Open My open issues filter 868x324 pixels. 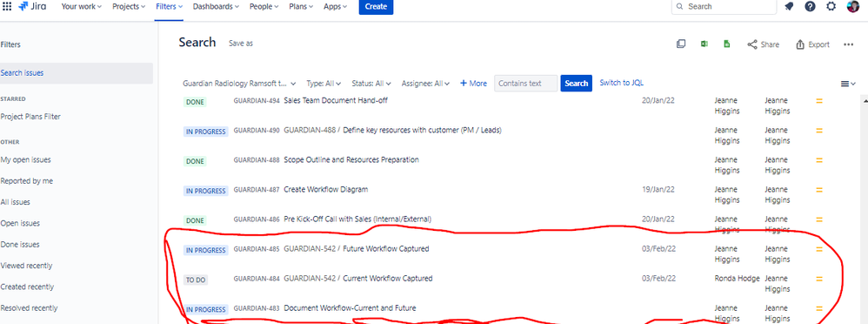coord(25,159)
